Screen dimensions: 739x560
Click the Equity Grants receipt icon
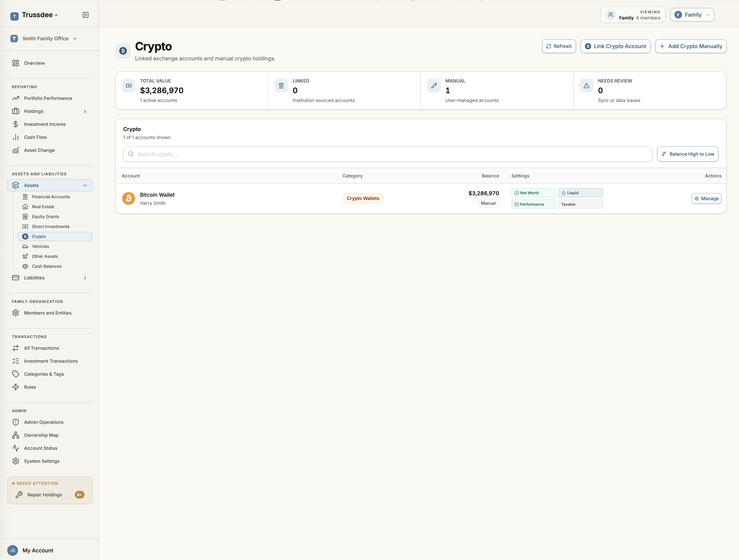(x=25, y=217)
